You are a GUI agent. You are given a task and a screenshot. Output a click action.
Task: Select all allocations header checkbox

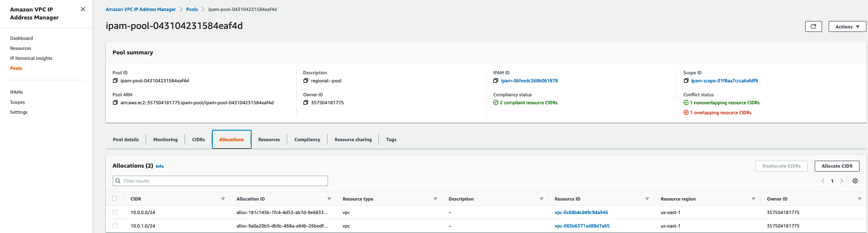pyautogui.click(x=115, y=199)
